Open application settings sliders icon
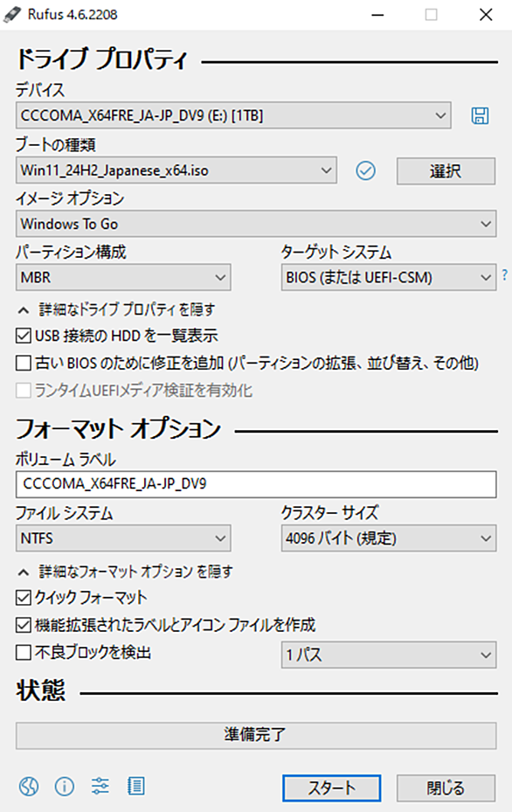The image size is (512, 812). tap(100, 786)
